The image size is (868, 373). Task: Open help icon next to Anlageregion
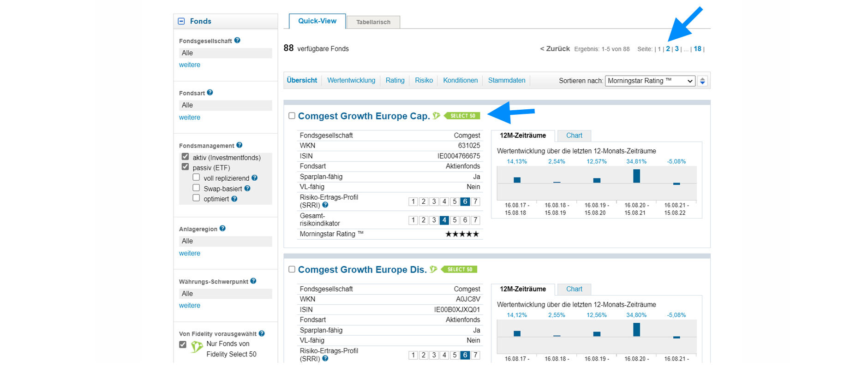coord(222,228)
